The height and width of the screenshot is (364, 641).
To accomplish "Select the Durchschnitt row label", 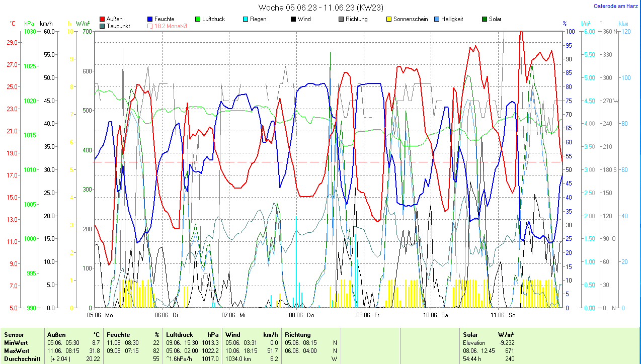I will pos(22,359).
